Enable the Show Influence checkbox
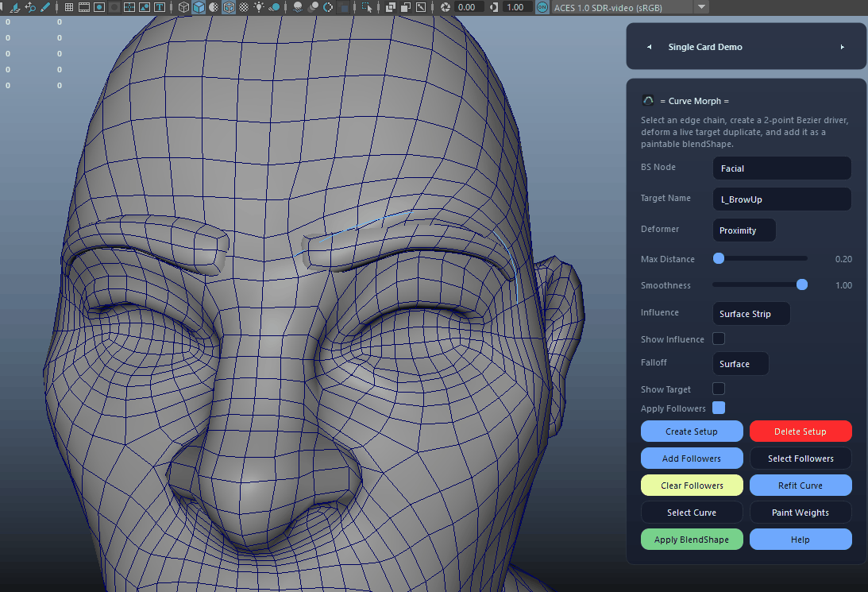 719,339
